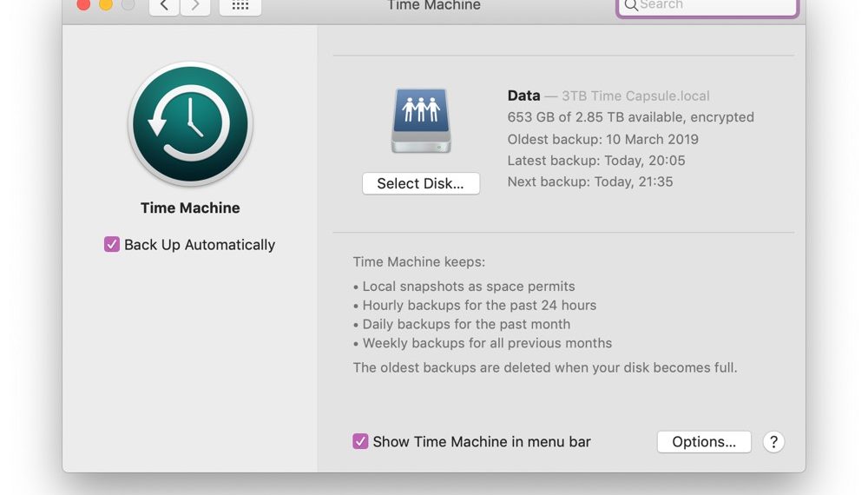Click "Daily backups for the past month"
The width and height of the screenshot is (868, 495).
point(466,324)
